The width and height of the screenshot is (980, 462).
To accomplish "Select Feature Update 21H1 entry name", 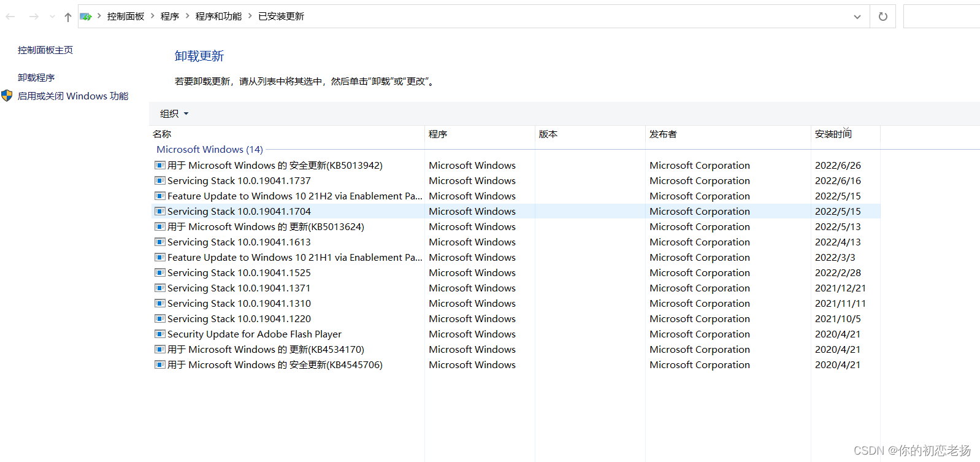I will click(295, 258).
